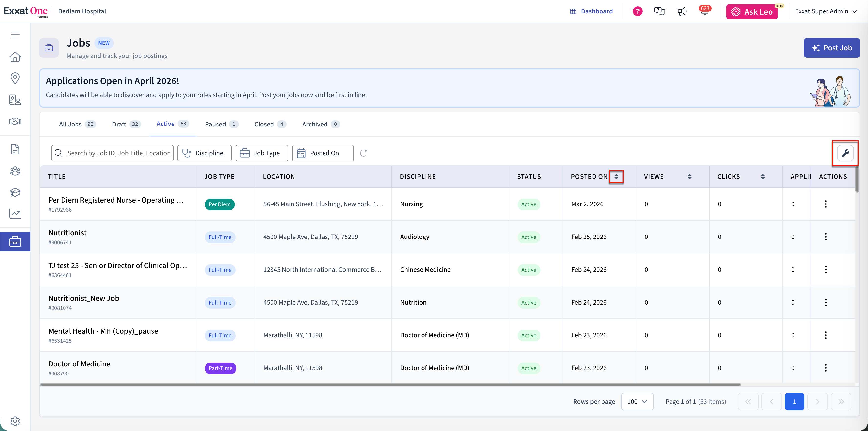
Task: Expand Exxat Super Admin account menu
Action: pyautogui.click(x=825, y=11)
